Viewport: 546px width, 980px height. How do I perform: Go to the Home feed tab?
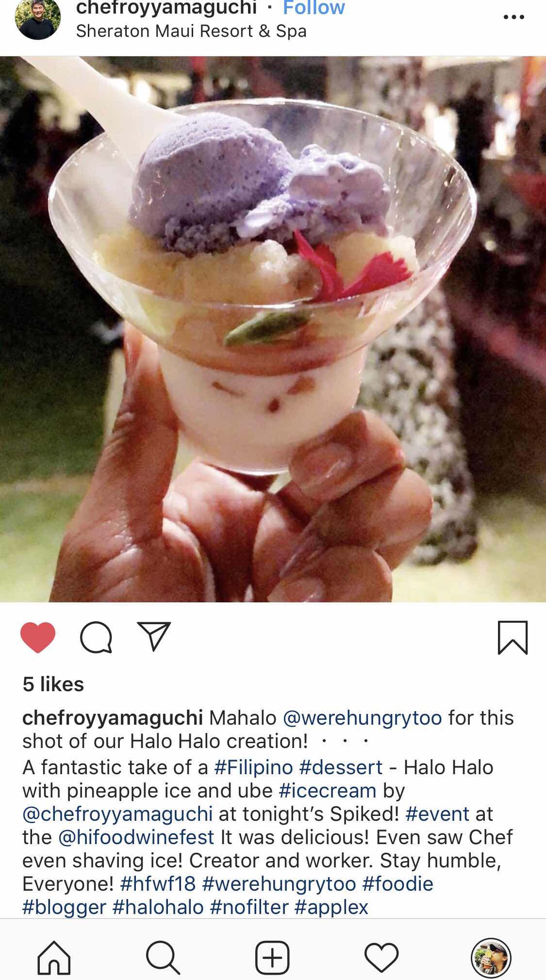[x=54, y=958]
